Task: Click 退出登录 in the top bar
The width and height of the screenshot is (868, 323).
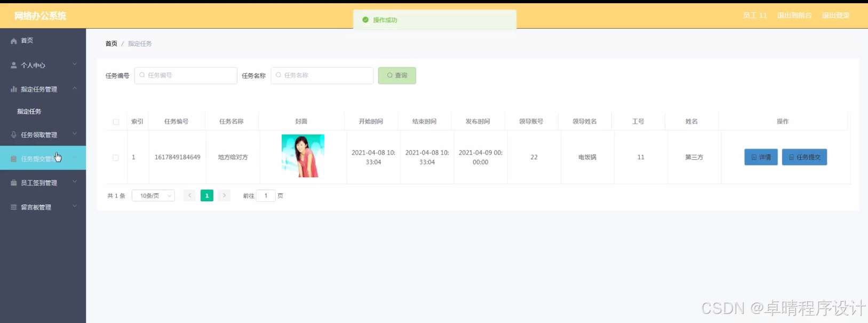Action: click(x=835, y=15)
